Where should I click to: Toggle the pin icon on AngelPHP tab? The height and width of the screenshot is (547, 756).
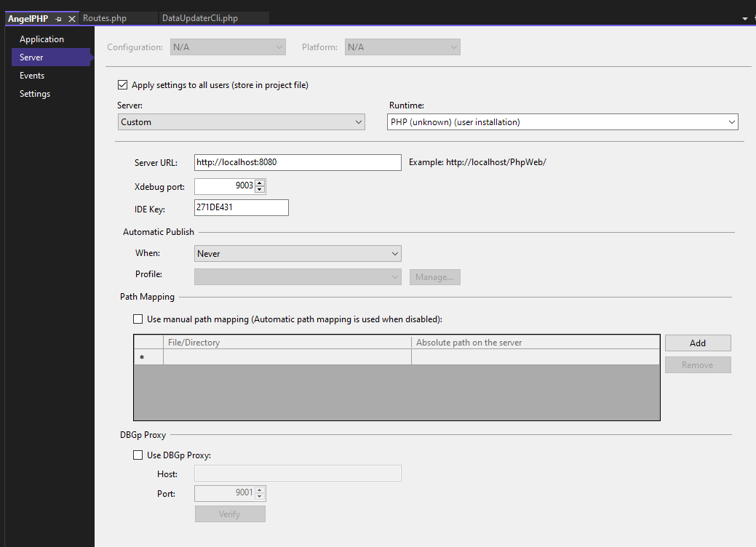(x=59, y=18)
